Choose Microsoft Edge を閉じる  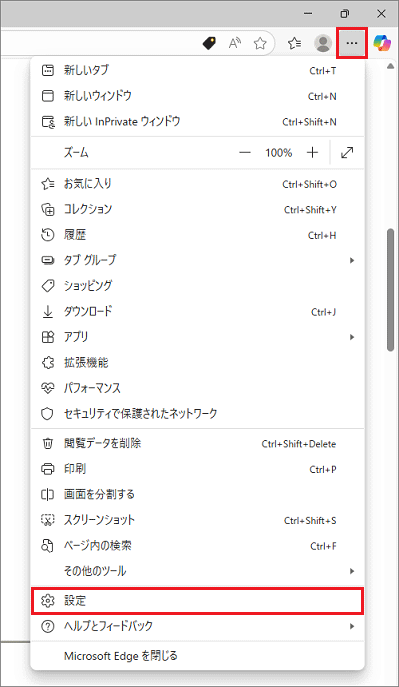(198, 656)
